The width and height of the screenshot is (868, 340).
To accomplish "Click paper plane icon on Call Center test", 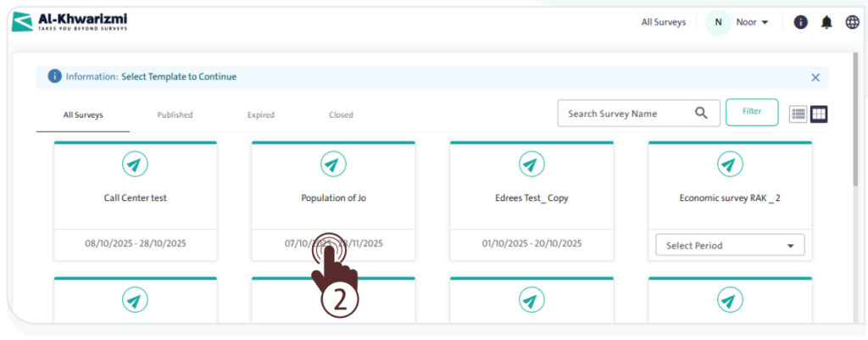I will [136, 164].
